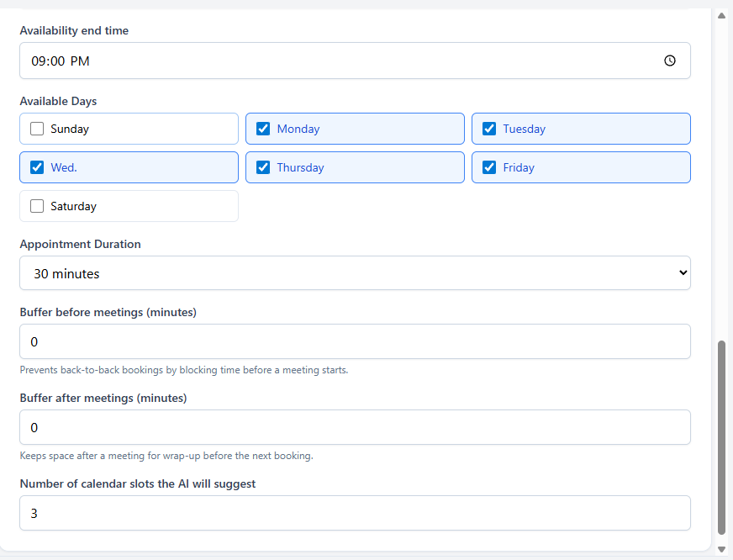Click the number of calendar slots field

[x=355, y=513]
